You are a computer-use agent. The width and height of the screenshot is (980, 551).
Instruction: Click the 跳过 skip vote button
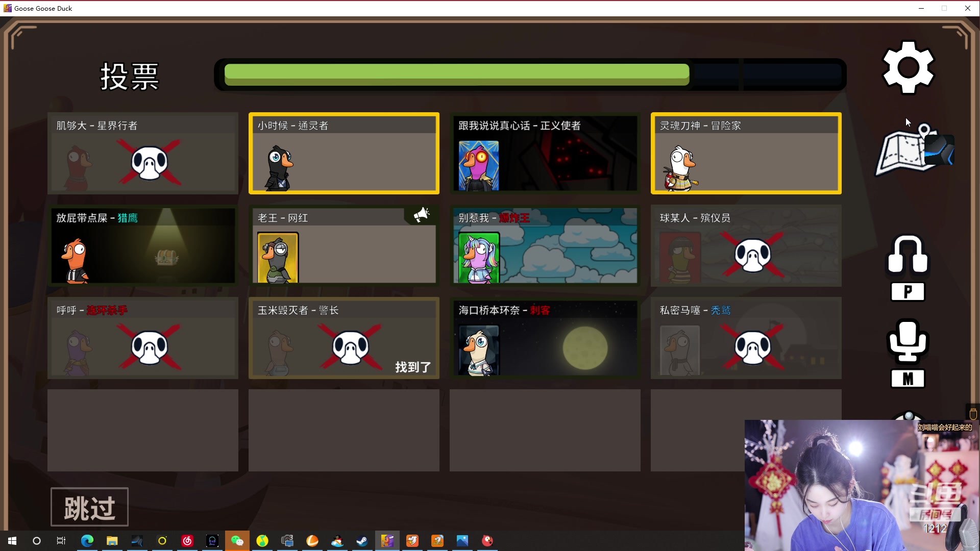pos(89,507)
